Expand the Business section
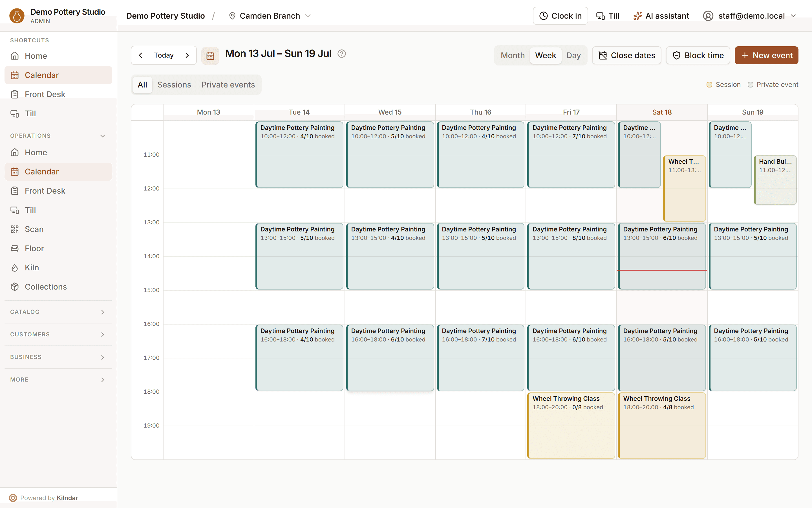This screenshot has width=812, height=508. tap(58, 357)
